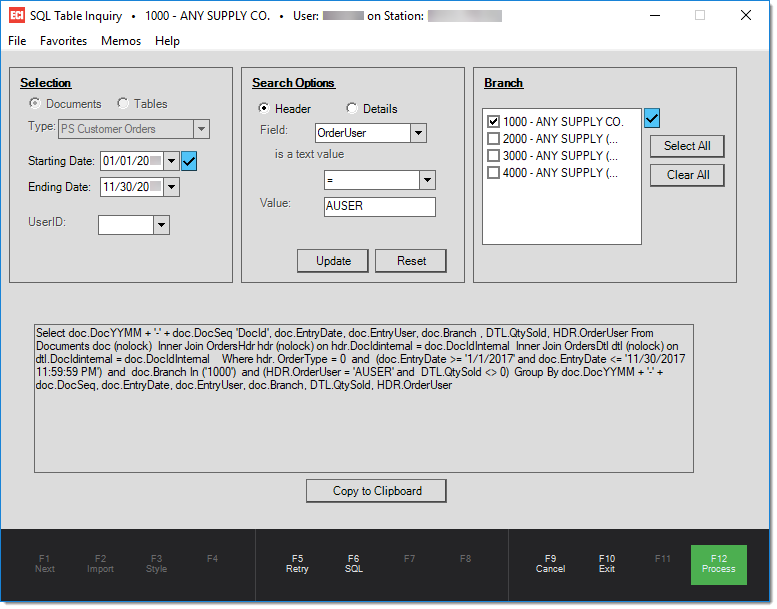Uncheck branch 1000 - ANY SUPPLY CO.
777x609 pixels.
pyautogui.click(x=494, y=121)
